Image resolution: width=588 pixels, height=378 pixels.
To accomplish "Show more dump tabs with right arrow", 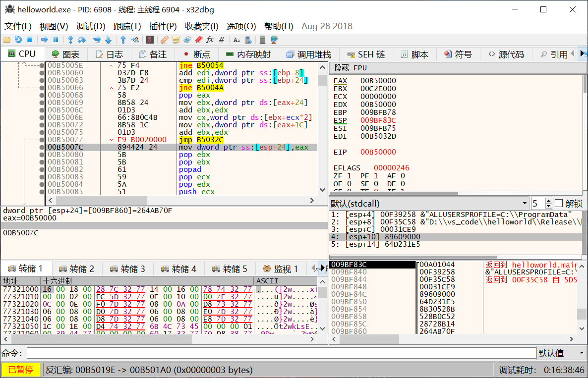I will click(x=322, y=268).
